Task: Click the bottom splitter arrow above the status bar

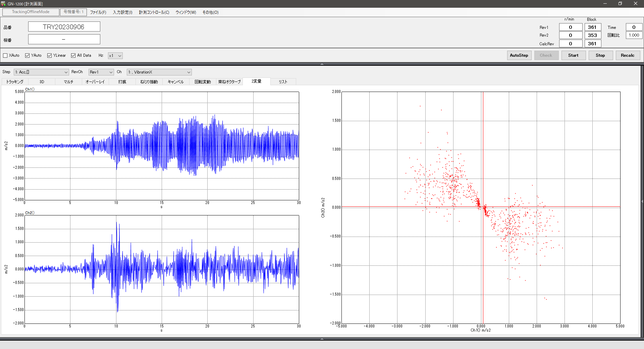Action: pyautogui.click(x=322, y=339)
